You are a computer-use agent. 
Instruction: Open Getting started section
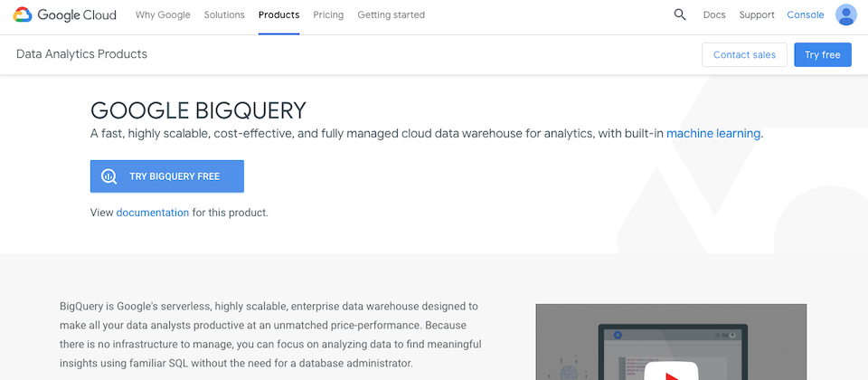[391, 15]
